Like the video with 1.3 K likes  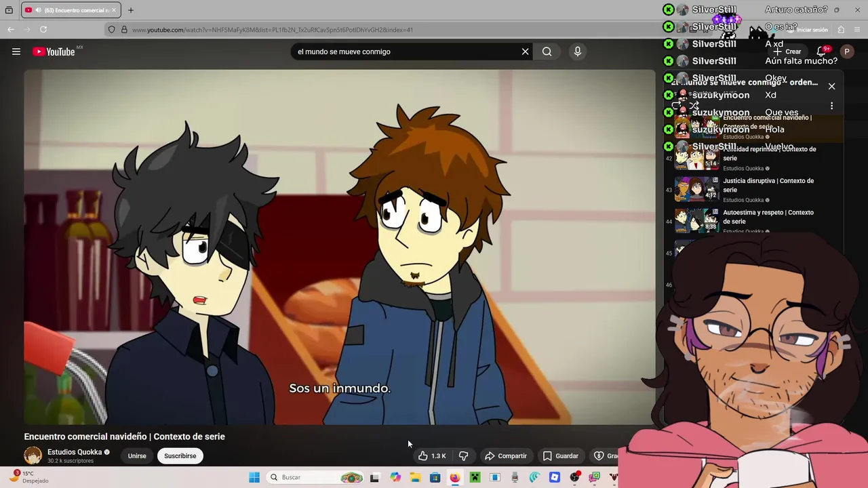point(432,456)
